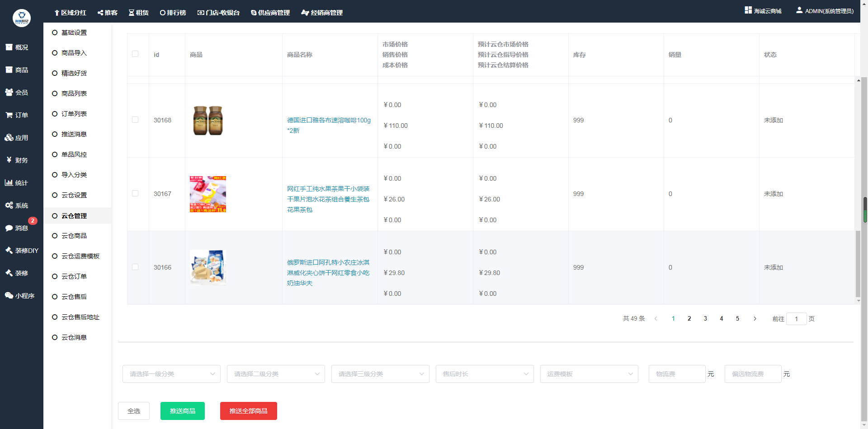868x429 pixels.
Task: Click the fruit tea product thumbnail
Action: tap(208, 194)
